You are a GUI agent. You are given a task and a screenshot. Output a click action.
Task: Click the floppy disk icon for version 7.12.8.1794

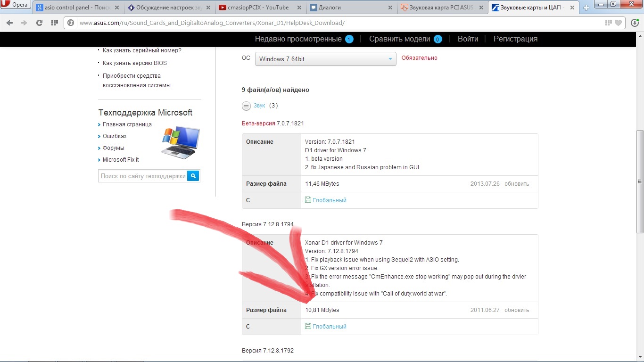point(308,326)
